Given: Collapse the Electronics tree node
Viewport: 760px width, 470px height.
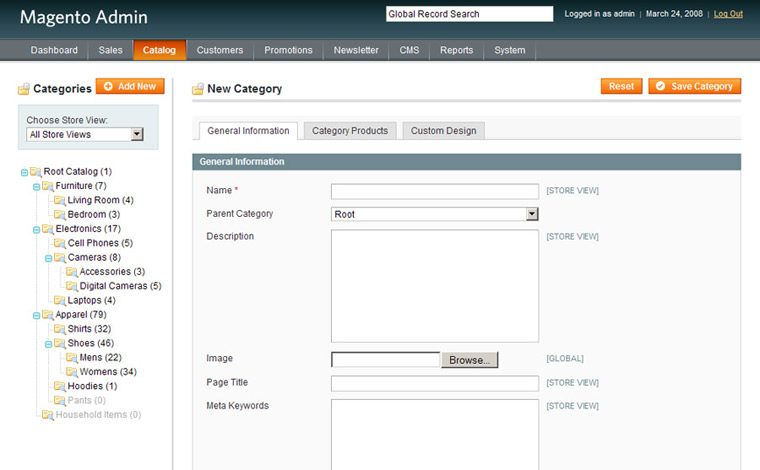Looking at the screenshot, I should coord(36,230).
